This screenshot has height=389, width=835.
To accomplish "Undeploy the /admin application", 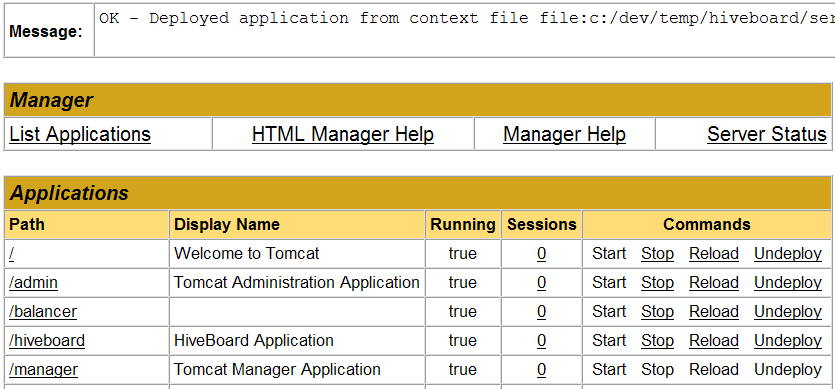I will [788, 282].
